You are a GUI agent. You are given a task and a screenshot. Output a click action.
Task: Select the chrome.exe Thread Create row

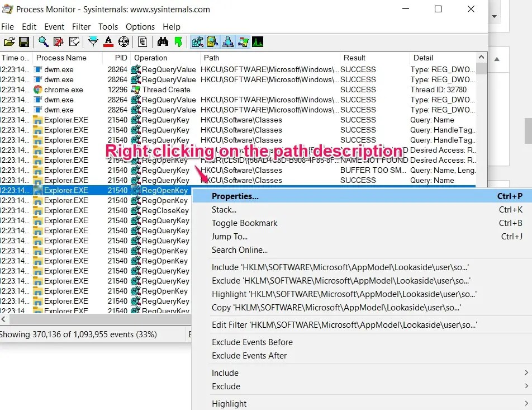(238, 89)
